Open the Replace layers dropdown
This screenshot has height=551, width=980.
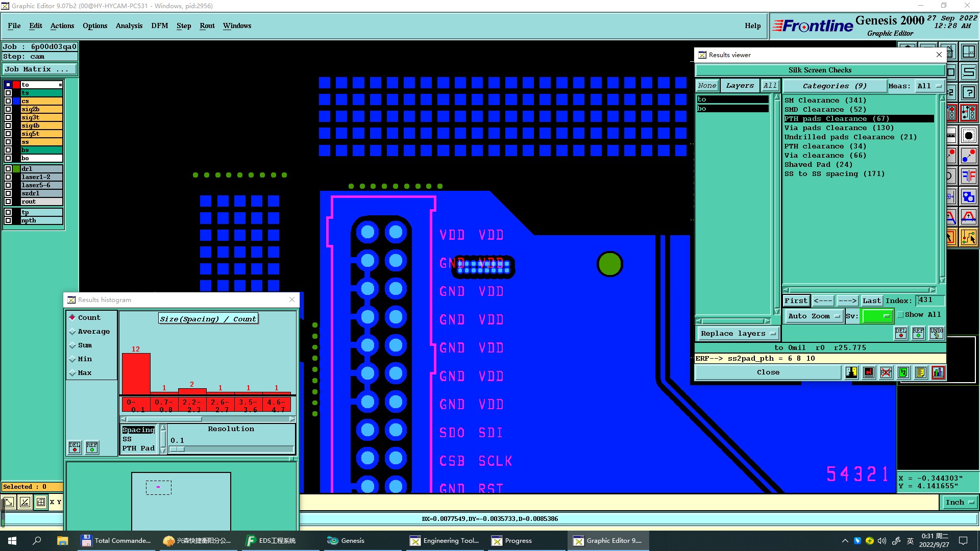738,334
